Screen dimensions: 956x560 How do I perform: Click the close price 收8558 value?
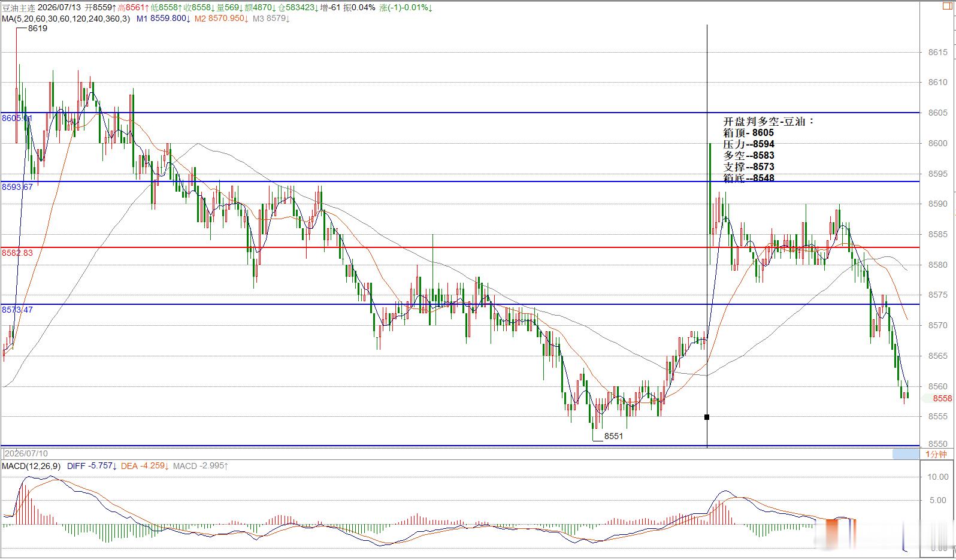[x=199, y=8]
